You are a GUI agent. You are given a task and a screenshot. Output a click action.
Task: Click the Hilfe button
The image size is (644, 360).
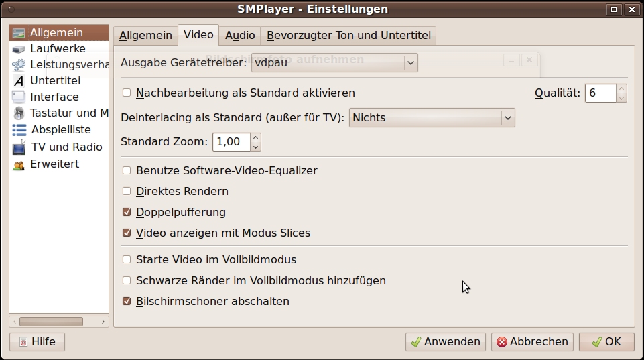coord(38,342)
